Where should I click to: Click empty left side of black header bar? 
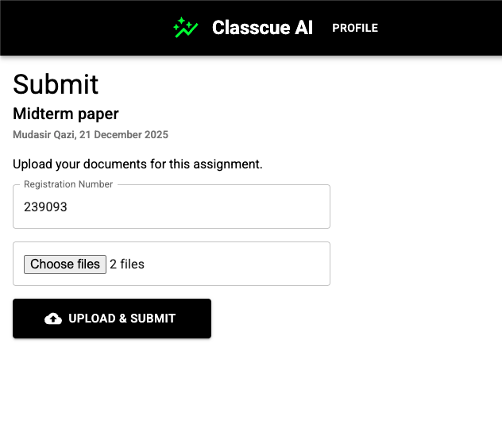point(71,28)
